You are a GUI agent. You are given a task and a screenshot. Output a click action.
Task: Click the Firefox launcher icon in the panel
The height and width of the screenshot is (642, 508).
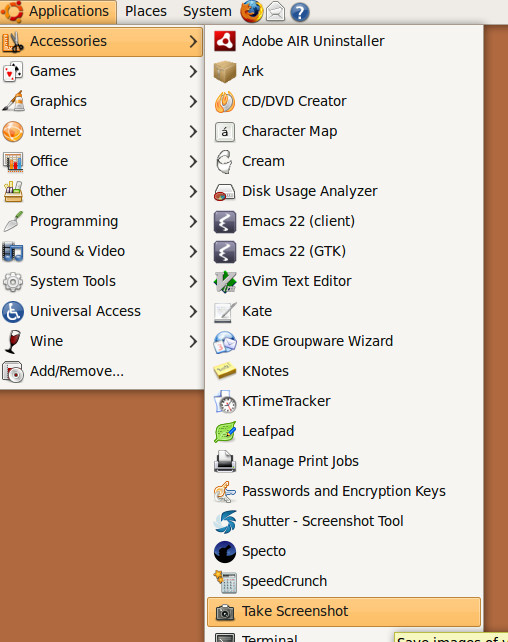pyautogui.click(x=251, y=11)
